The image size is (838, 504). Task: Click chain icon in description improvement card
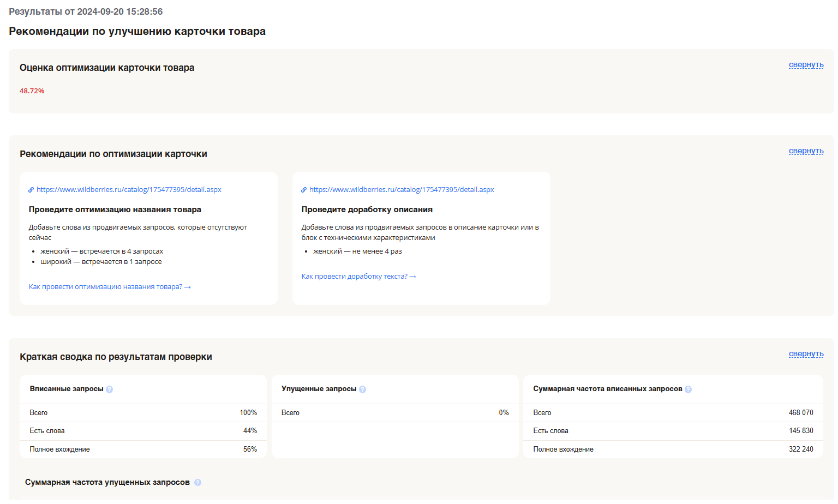pos(304,190)
